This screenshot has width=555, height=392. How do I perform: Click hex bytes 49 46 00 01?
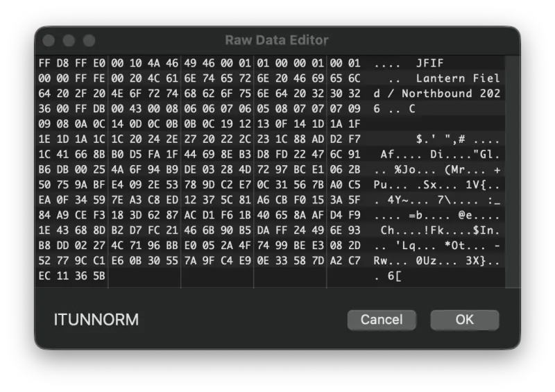point(217,63)
